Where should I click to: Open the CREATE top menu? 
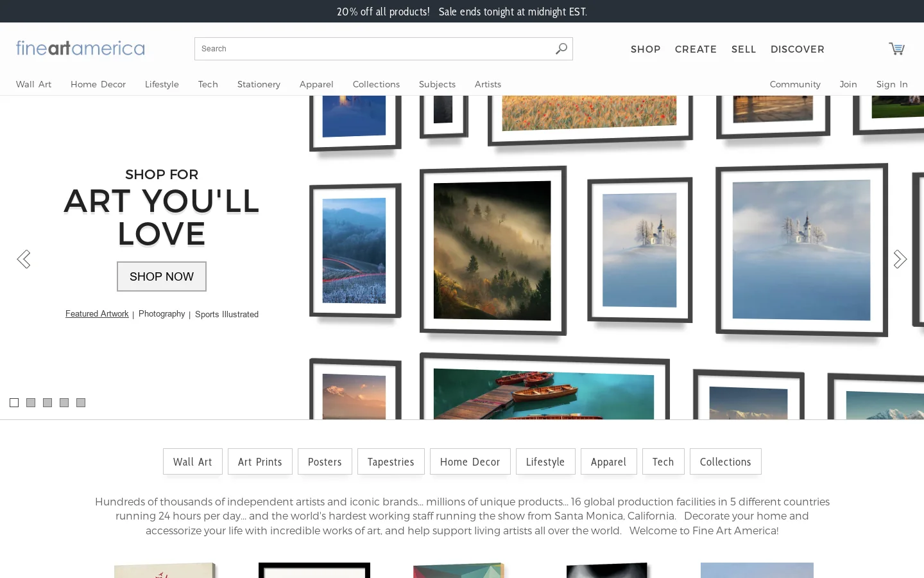coord(696,49)
